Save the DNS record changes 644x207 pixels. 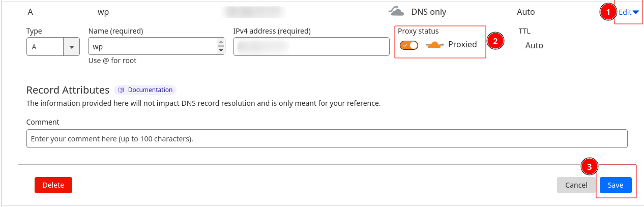pyautogui.click(x=615, y=185)
